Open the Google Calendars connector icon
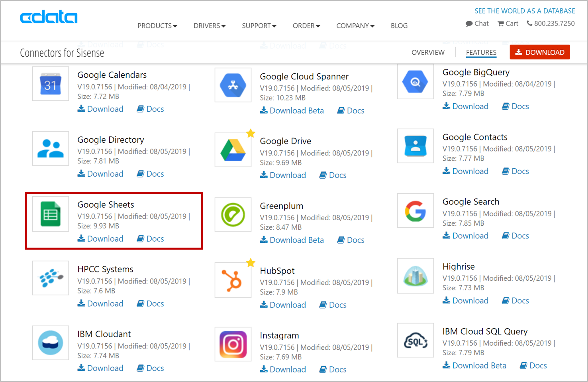The width and height of the screenshot is (588, 382). point(51,84)
